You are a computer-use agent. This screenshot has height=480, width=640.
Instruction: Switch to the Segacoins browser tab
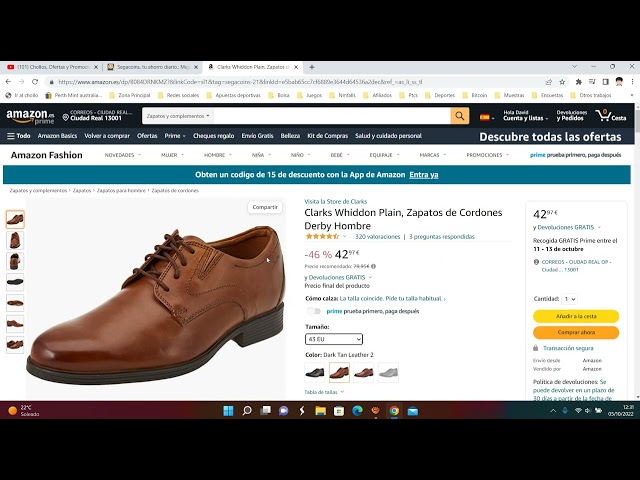pyautogui.click(x=152, y=67)
